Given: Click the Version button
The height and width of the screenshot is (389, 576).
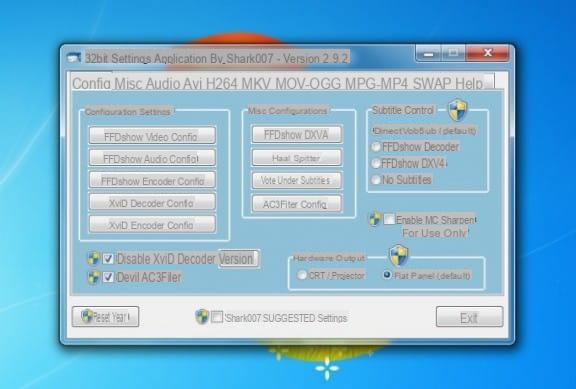Looking at the screenshot, I should (238, 259).
